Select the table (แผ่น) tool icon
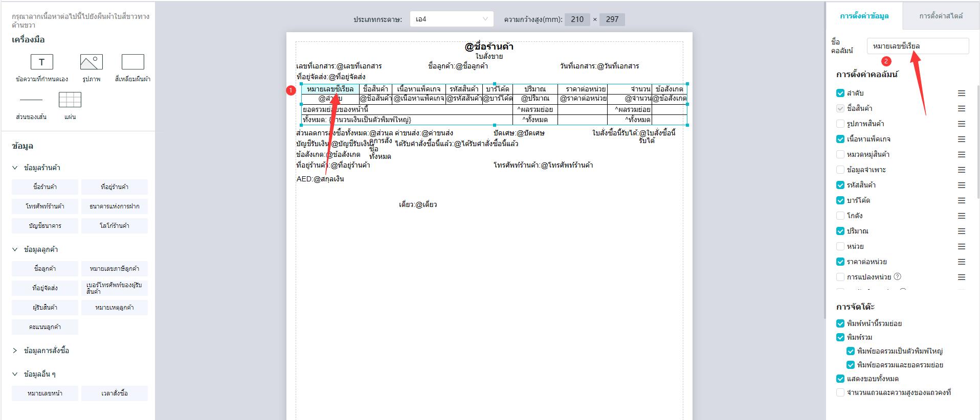This screenshot has height=420, width=980. [70, 100]
